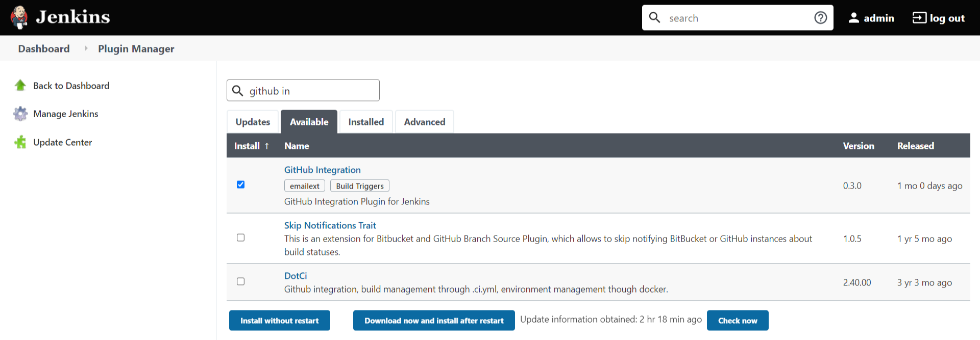Image resolution: width=980 pixels, height=340 pixels.
Task: Open Update Center sidebar link
Action: [63, 142]
